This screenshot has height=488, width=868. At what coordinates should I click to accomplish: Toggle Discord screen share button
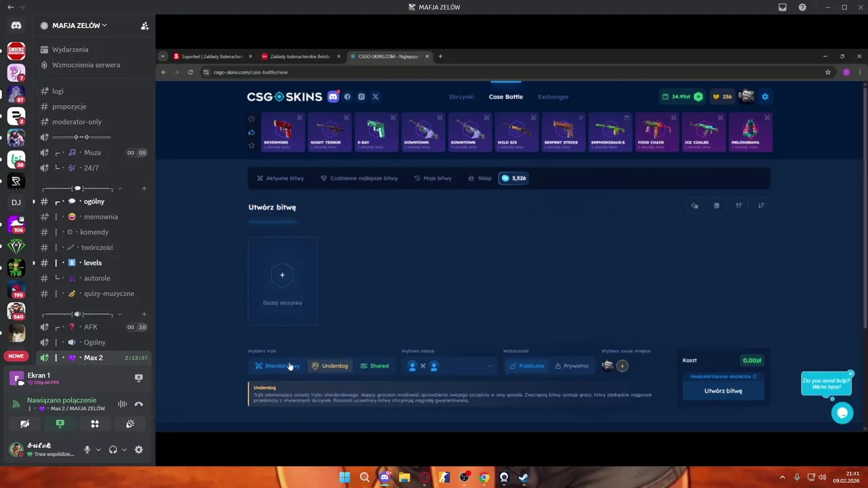[x=60, y=424]
